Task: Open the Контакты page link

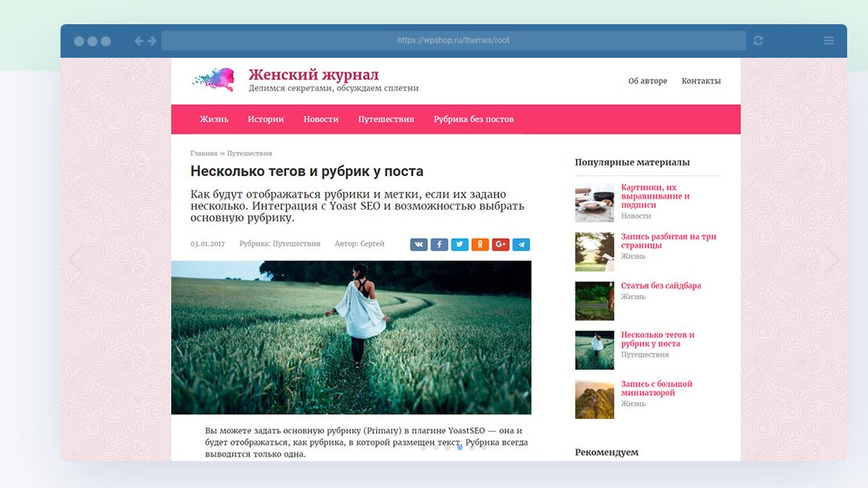Action: click(701, 81)
